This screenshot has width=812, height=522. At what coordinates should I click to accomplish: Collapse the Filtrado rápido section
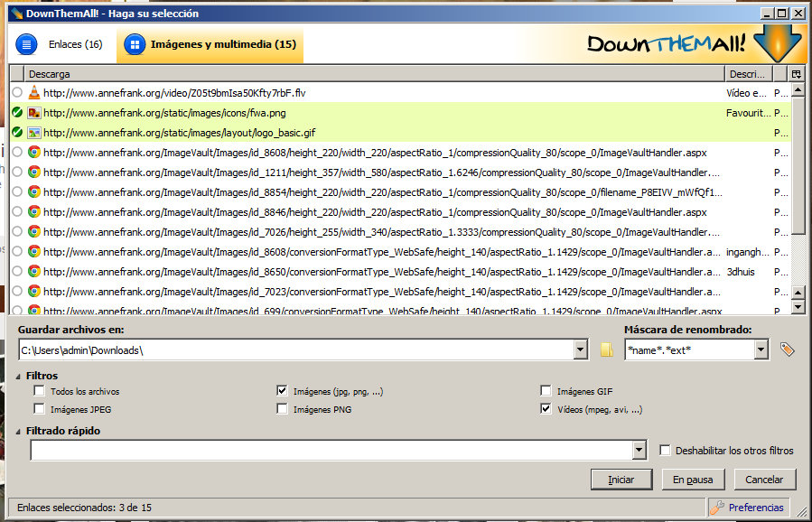click(19, 432)
